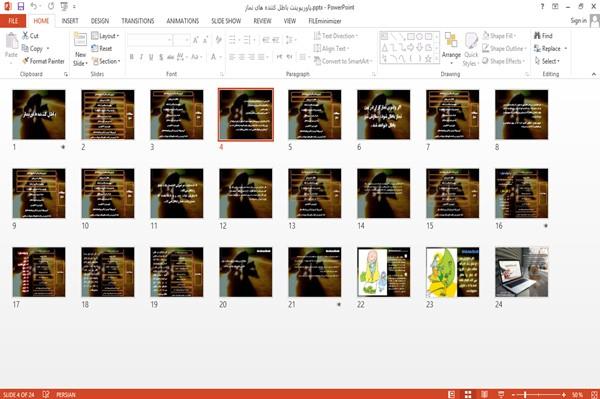Click the Save icon in the quick access toolbar
Image resolution: width=600 pixels, height=399 pixels.
(x=21, y=7)
